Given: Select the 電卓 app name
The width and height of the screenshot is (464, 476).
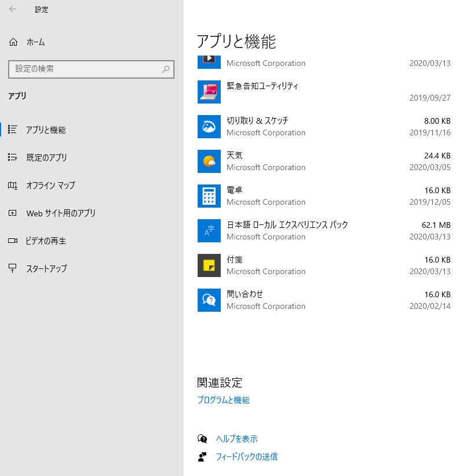Looking at the screenshot, I should pos(235,190).
